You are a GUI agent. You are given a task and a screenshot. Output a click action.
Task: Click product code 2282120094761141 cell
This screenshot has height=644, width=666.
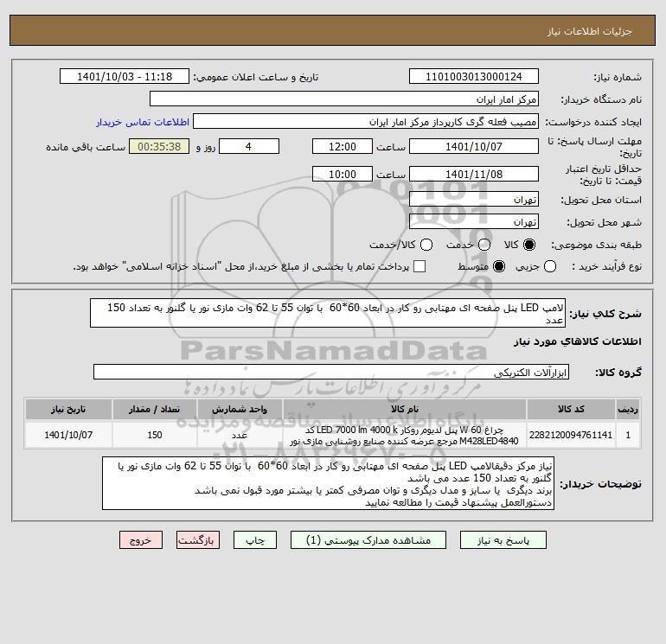[x=571, y=435]
